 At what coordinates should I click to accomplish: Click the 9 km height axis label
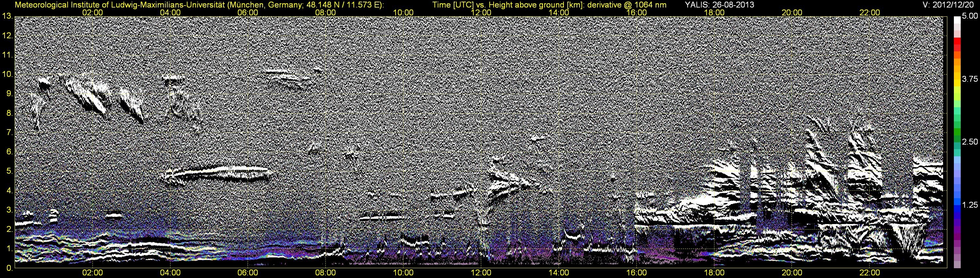pos(9,94)
